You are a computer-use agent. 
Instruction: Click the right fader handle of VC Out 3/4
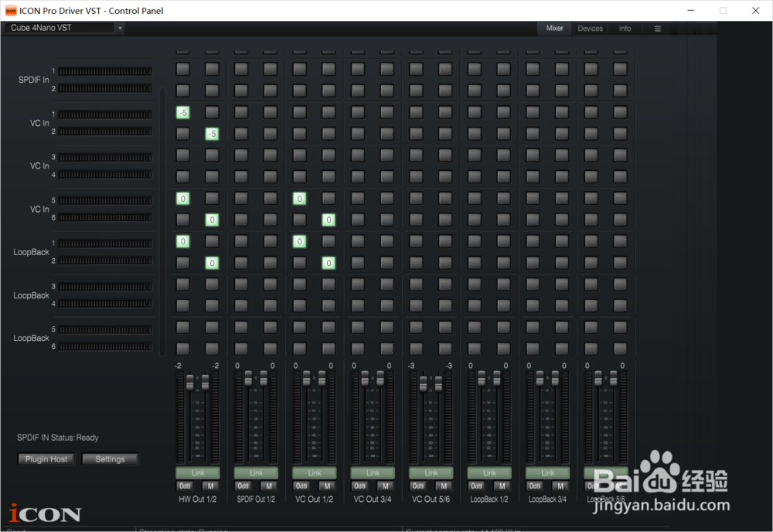click(380, 378)
